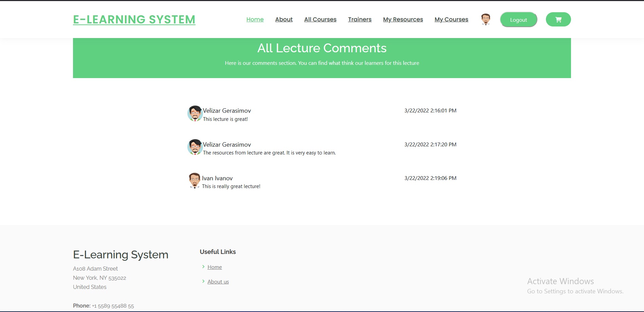Click Ivan Ivanov's comment avatar

(x=194, y=180)
